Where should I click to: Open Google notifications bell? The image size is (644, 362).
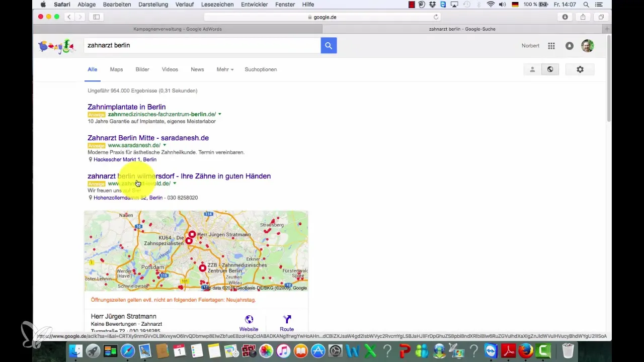coord(570,46)
